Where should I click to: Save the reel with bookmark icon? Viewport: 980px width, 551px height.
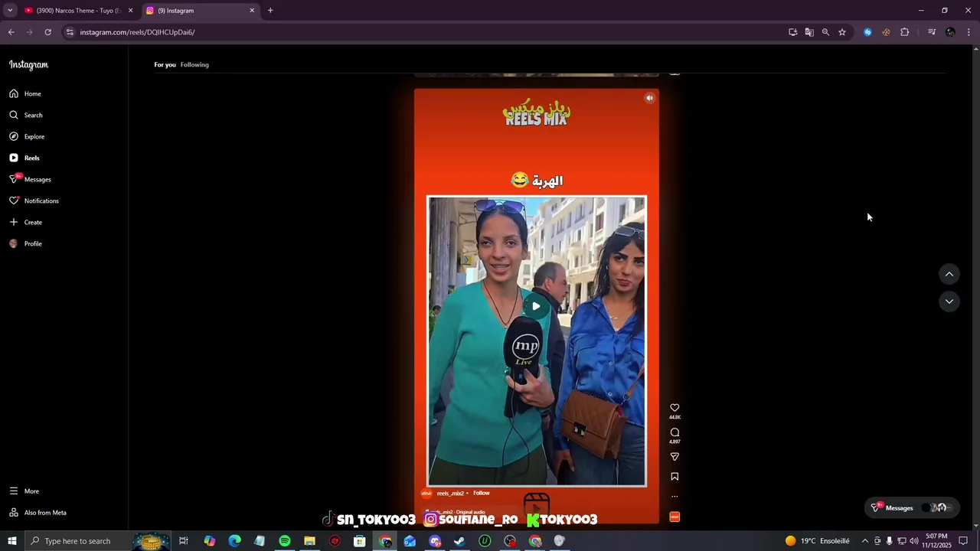pos(675,476)
